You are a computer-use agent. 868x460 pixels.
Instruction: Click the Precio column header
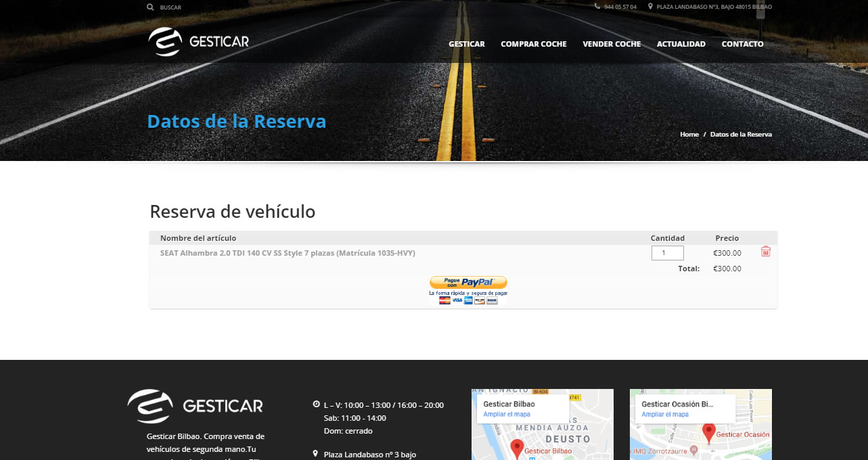point(727,238)
